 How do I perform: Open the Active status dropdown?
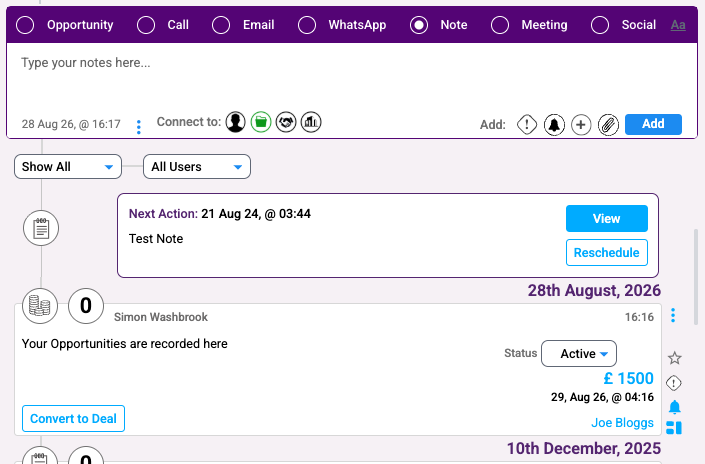pyautogui.click(x=579, y=354)
